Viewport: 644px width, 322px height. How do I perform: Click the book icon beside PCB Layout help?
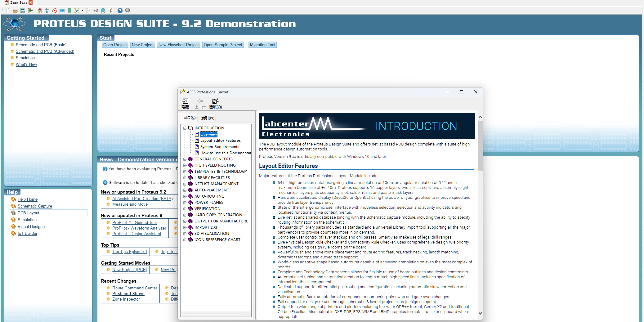[13, 213]
